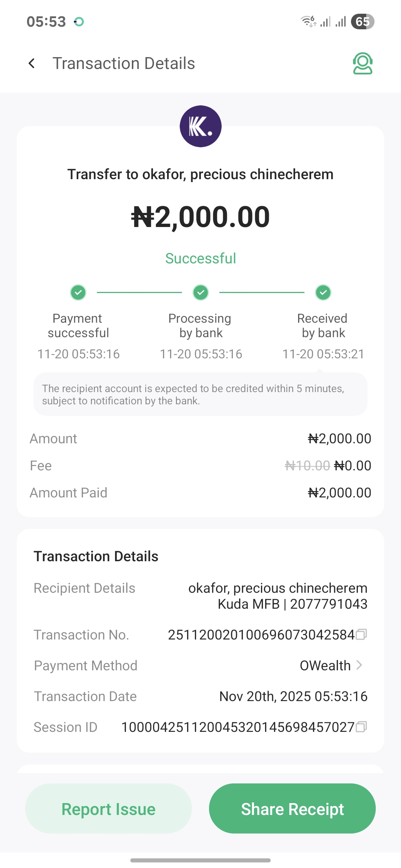The height and width of the screenshot is (868, 401).
Task: Tap the Transaction Details page title
Action: [124, 63]
